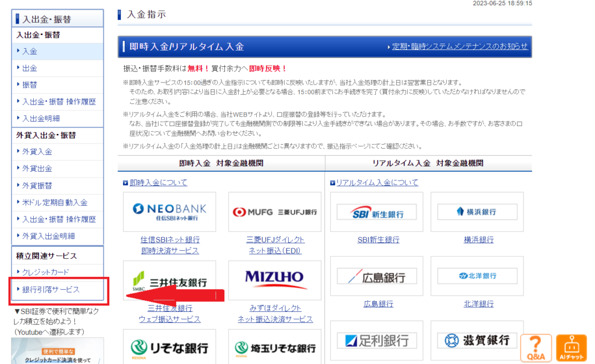This screenshot has width=595, height=364.
Task: Click 三菱UFJダイレクト ネット振込(EDI) link
Action: (x=275, y=245)
